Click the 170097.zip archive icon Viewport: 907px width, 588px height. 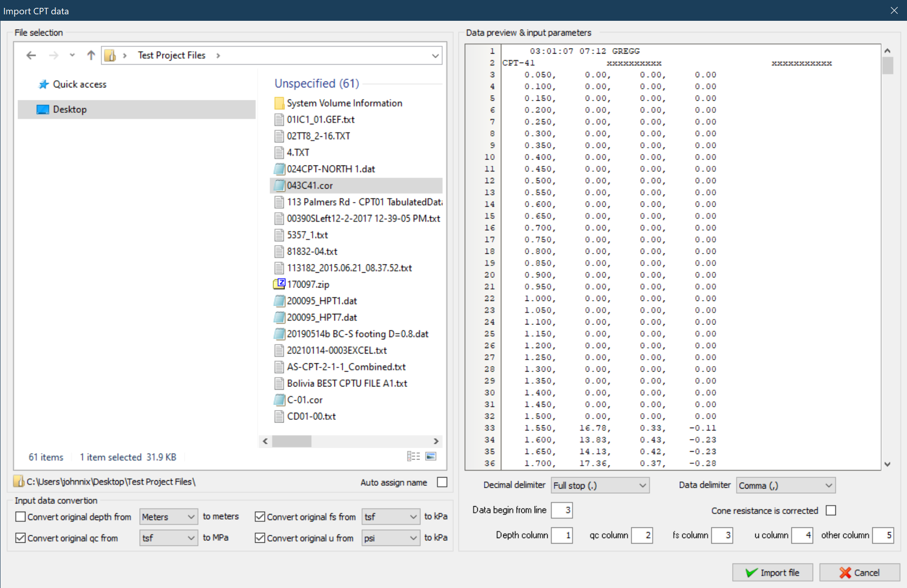pos(279,284)
